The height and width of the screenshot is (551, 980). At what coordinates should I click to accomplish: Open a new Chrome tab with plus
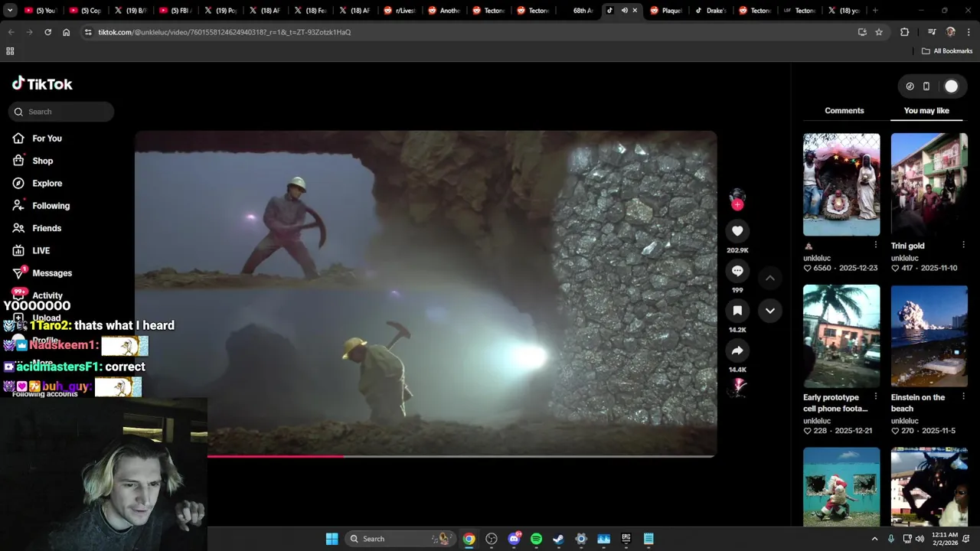coord(875,11)
